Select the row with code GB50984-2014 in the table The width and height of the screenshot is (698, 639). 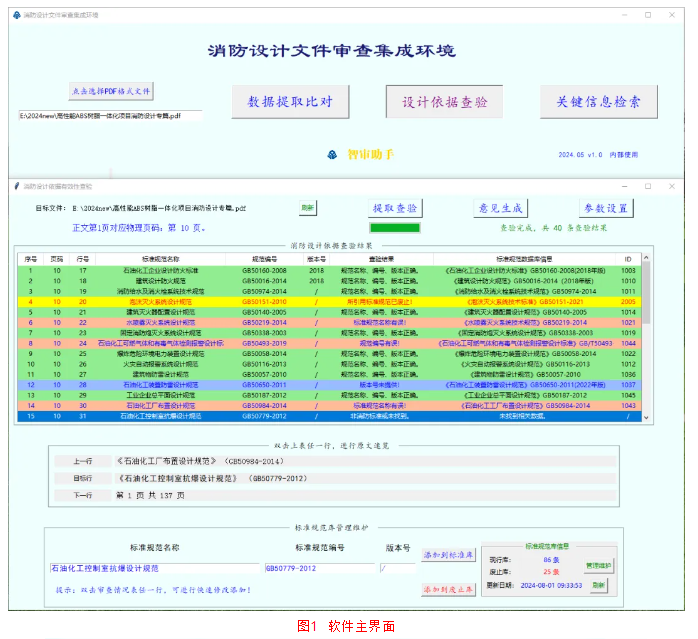click(329, 406)
